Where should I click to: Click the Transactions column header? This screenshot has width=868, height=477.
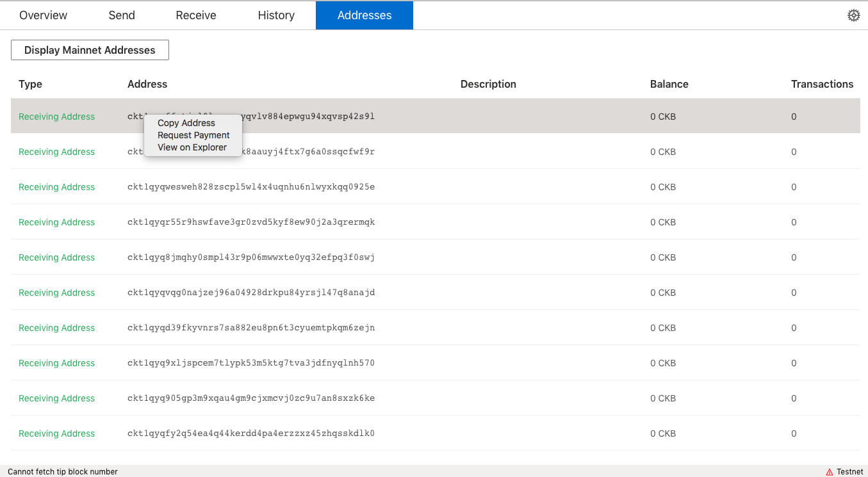[823, 84]
